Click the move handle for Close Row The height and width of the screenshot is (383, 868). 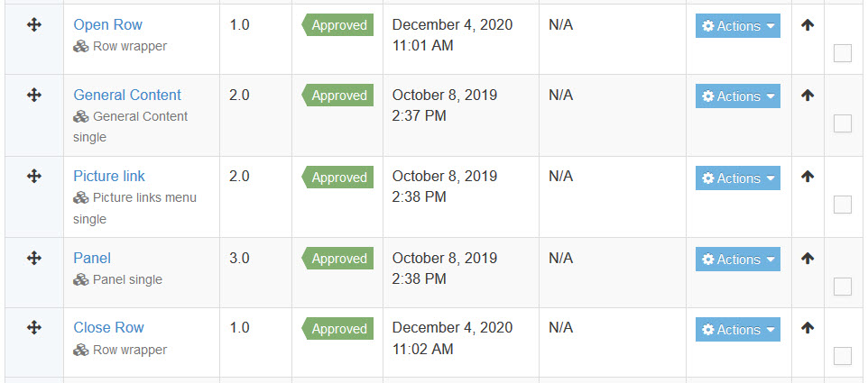[33, 328]
